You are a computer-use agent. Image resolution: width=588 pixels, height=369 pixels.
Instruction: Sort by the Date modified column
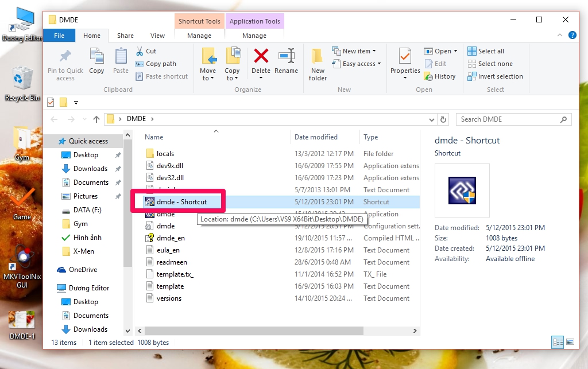[316, 137]
